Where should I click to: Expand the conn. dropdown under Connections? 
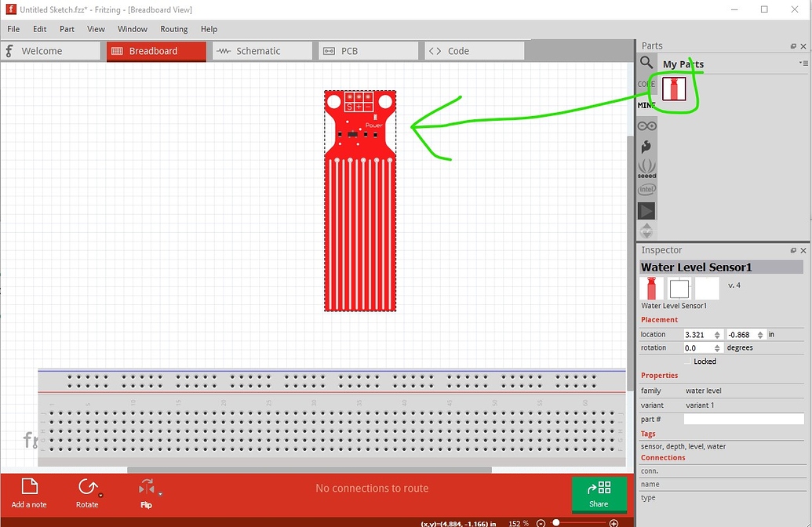pos(744,470)
